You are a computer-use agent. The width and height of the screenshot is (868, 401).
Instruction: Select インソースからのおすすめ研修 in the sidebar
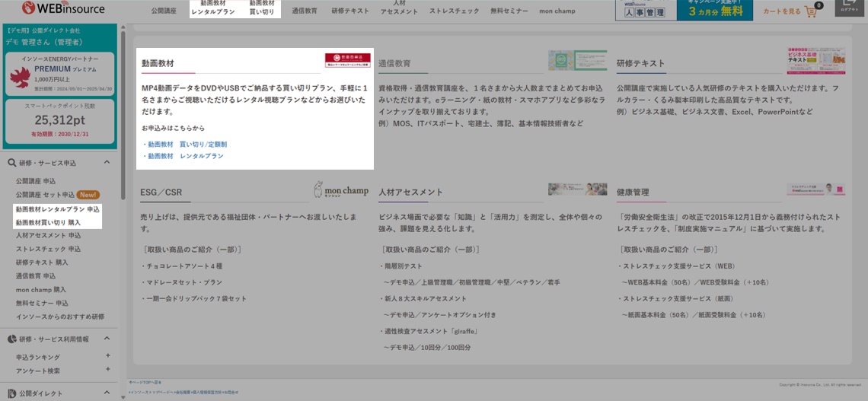pos(60,317)
